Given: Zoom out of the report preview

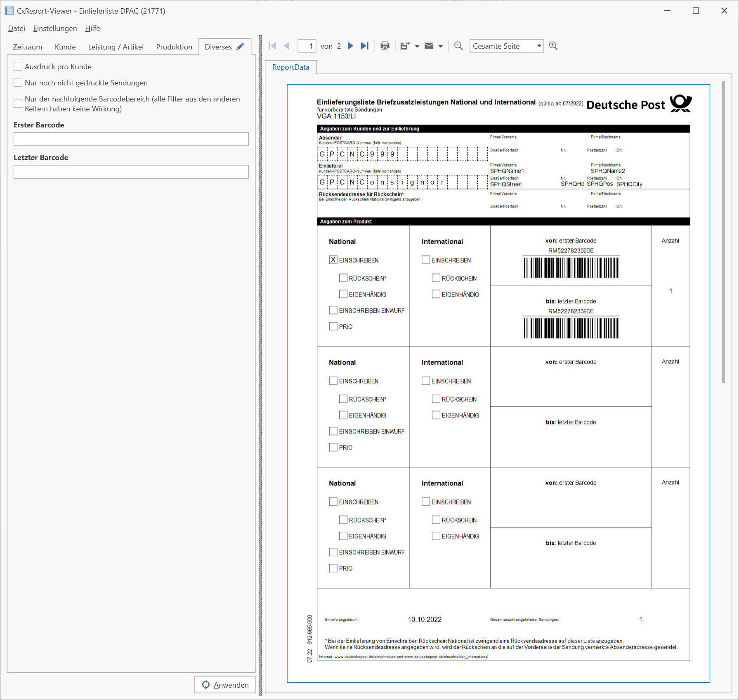Looking at the screenshot, I should pyautogui.click(x=458, y=46).
